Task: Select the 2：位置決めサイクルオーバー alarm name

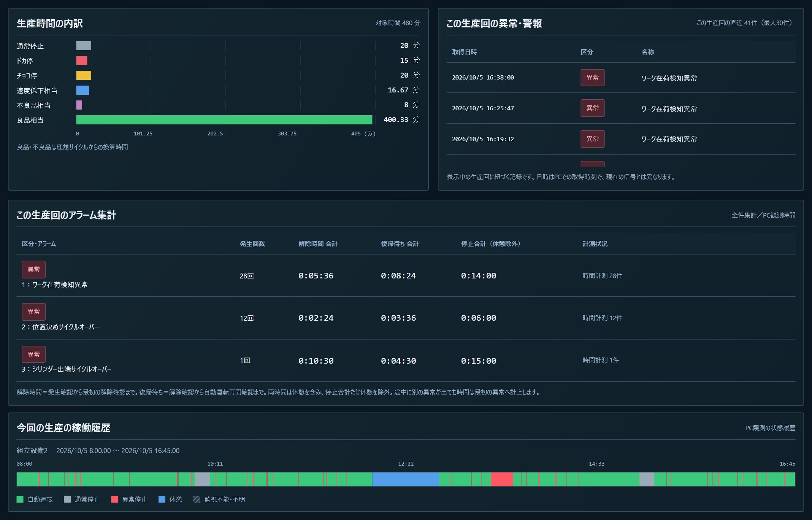Action: click(60, 327)
